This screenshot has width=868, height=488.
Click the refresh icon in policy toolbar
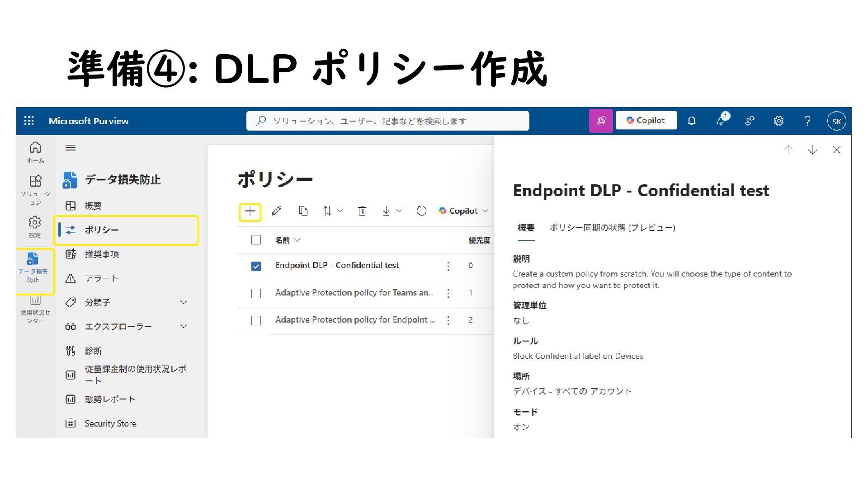click(421, 211)
